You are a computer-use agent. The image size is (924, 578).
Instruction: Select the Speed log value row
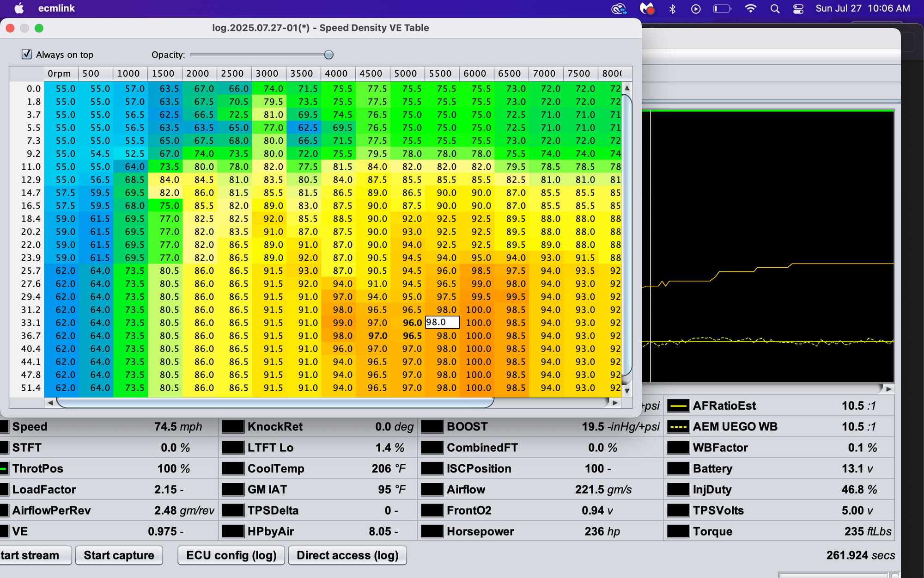[109, 427]
